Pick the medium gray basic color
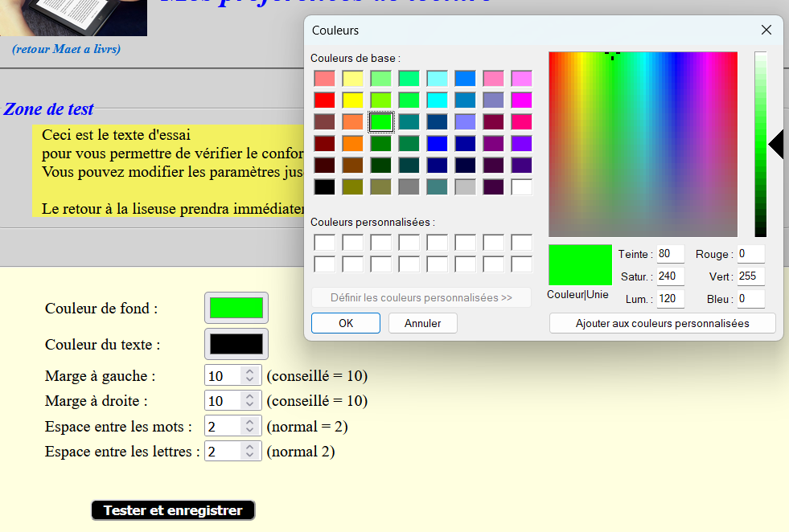 [409, 187]
